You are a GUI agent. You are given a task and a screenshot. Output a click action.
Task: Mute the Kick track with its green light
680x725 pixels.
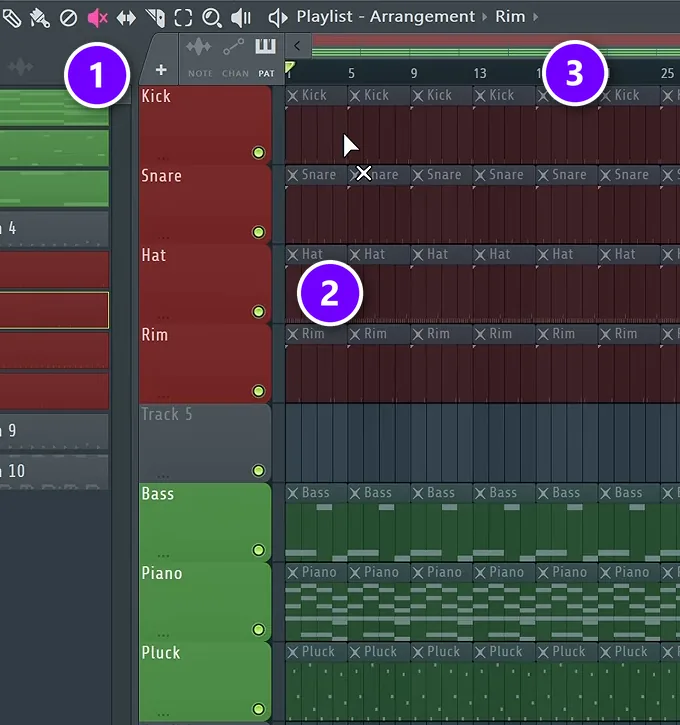point(258,153)
